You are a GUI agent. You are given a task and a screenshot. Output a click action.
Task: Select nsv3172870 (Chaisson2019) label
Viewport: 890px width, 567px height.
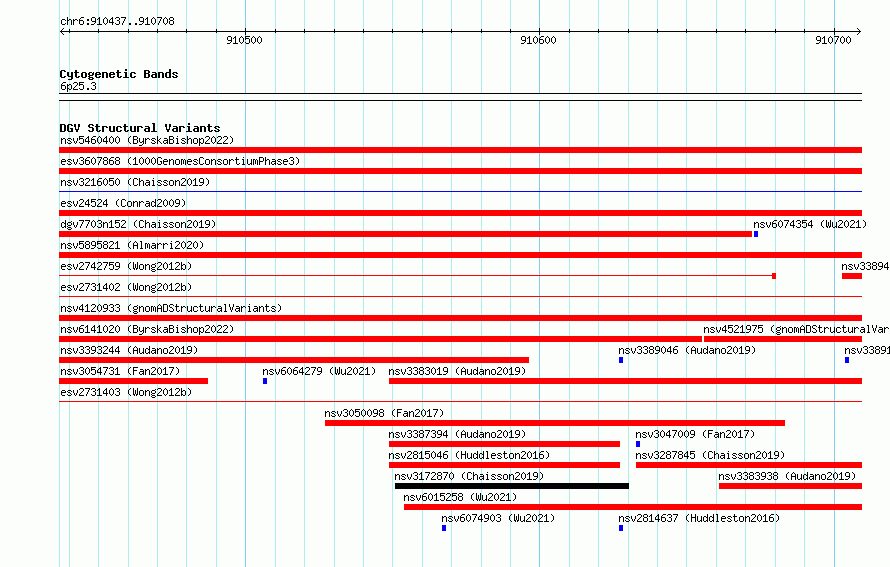[469, 476]
